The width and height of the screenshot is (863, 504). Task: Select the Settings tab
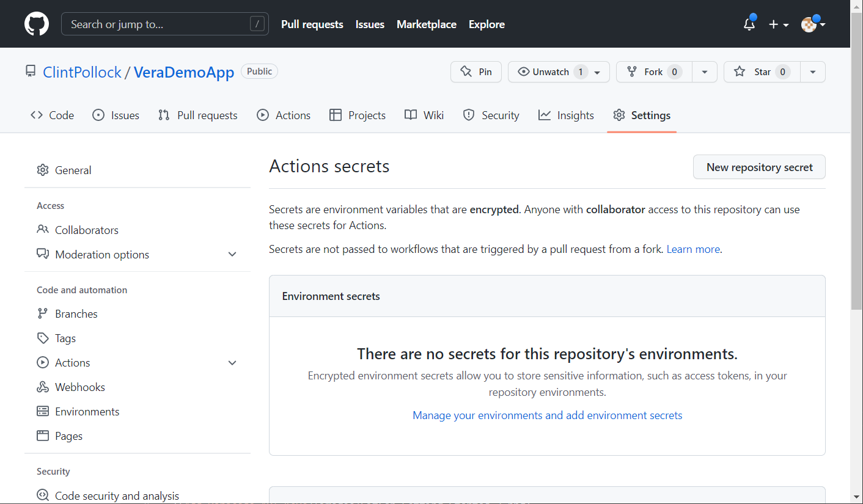(x=642, y=115)
